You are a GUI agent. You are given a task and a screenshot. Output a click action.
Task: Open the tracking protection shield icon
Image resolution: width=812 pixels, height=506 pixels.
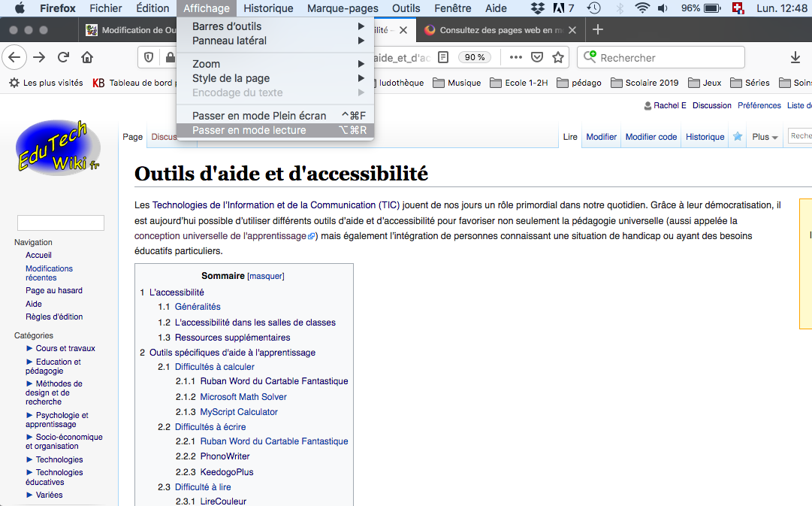(x=149, y=58)
